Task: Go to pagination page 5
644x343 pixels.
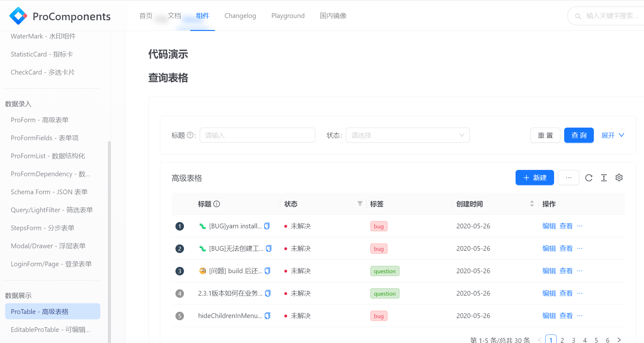Action: coord(596,340)
